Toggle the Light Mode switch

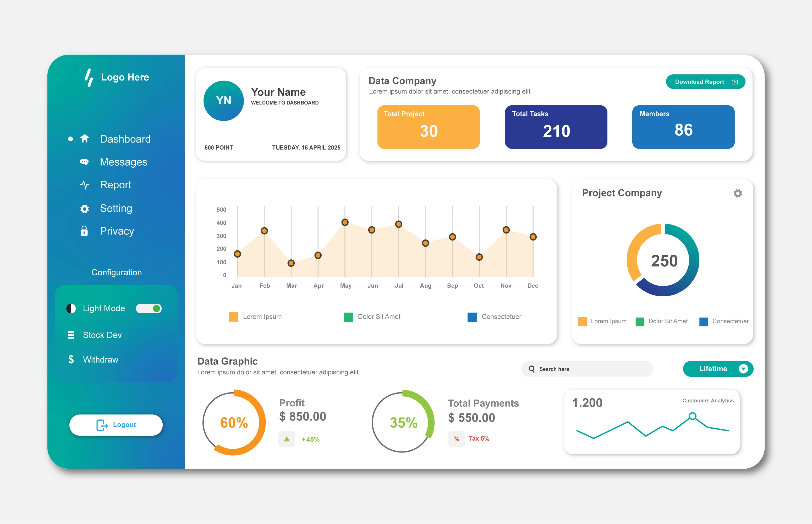click(x=149, y=308)
